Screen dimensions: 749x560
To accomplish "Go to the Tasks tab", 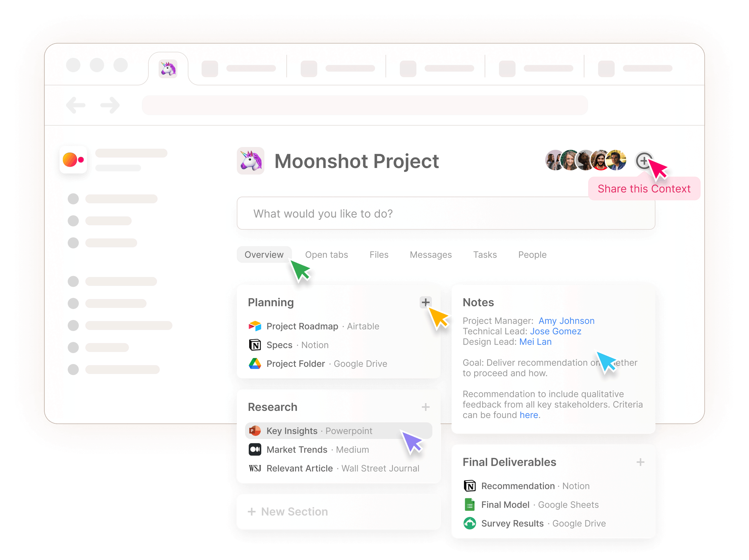I will pos(485,255).
